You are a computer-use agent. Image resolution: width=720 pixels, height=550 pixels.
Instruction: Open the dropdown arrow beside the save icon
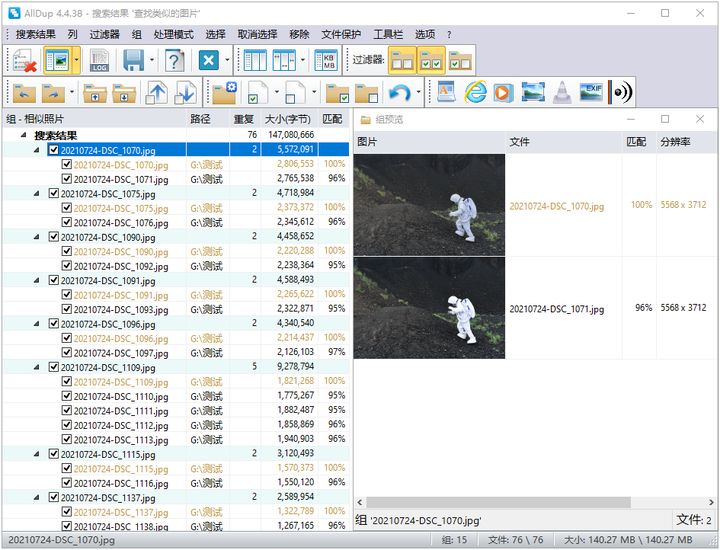[152, 61]
